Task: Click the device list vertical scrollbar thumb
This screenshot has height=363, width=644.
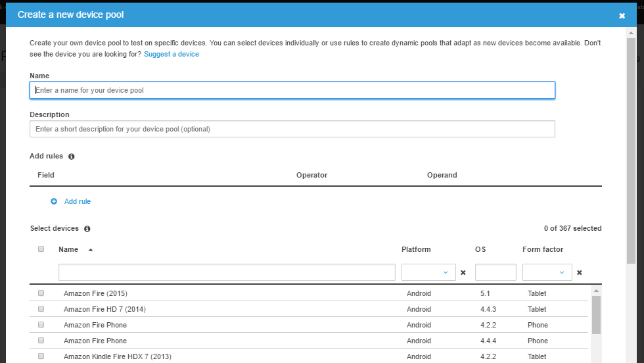Action: coord(596,314)
